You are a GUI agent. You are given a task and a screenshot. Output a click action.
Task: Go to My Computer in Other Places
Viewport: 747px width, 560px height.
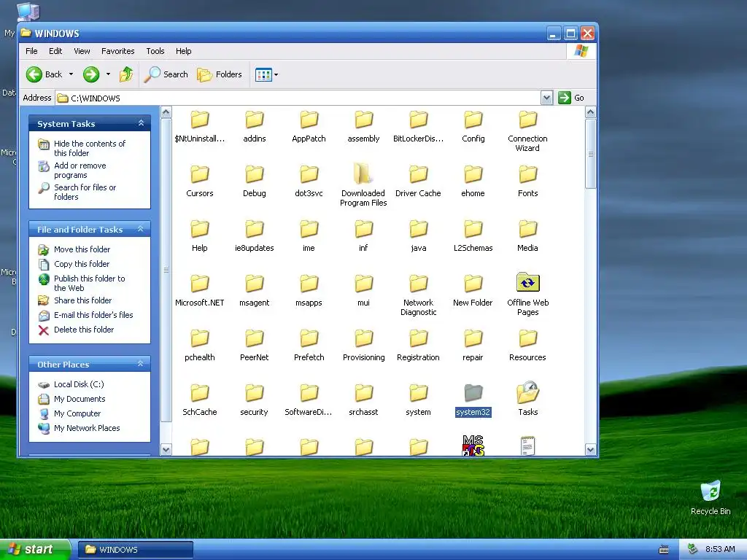click(x=77, y=413)
